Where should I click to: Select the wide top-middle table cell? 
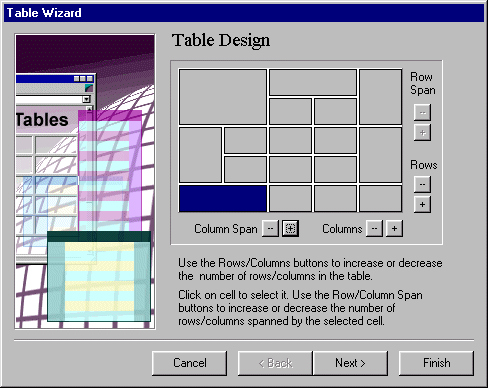(x=313, y=82)
